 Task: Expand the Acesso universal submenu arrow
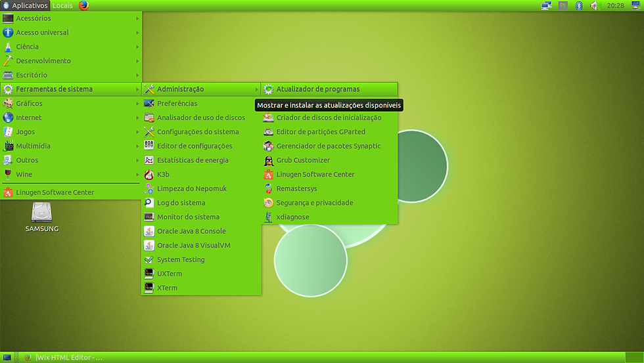[x=137, y=32]
